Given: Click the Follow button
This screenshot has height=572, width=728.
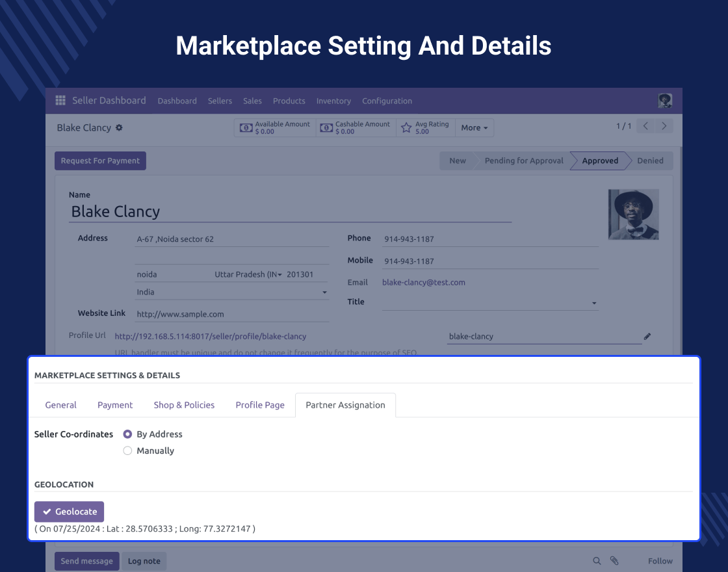Looking at the screenshot, I should [x=660, y=561].
